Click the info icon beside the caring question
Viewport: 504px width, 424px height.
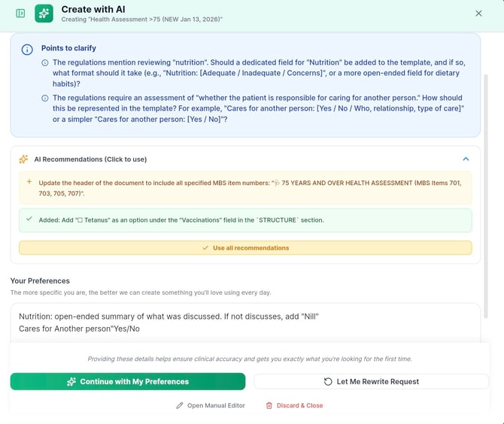[45, 98]
